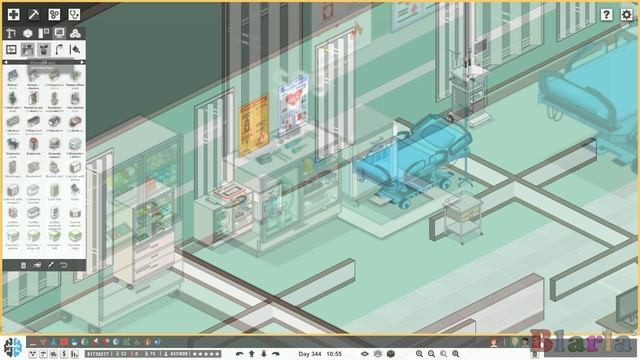Open the first department icon in bottom bar

[33, 342]
